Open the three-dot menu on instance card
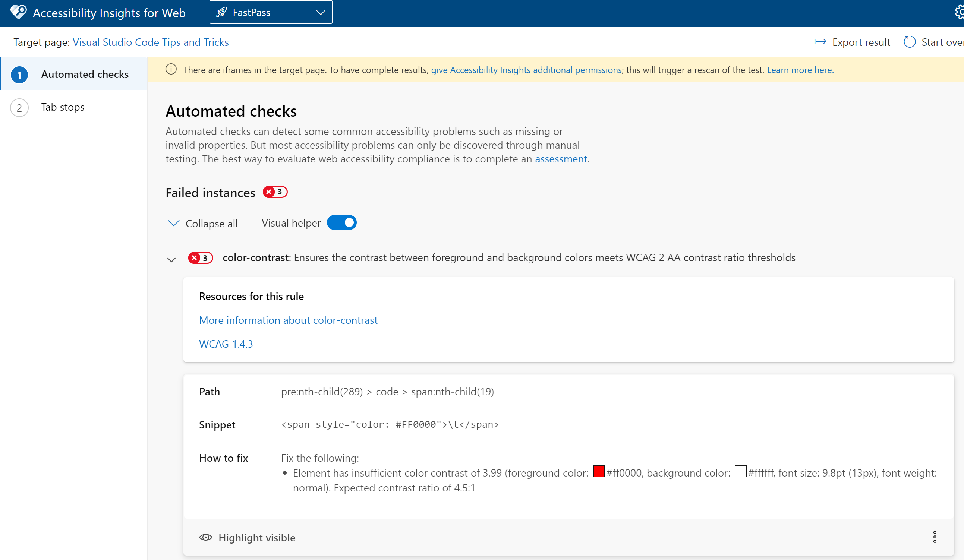Image resolution: width=964 pixels, height=560 pixels. pos(935,537)
